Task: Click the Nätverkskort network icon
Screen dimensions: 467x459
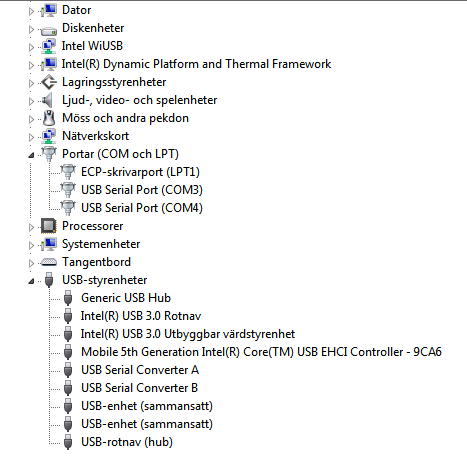Action: [49, 136]
